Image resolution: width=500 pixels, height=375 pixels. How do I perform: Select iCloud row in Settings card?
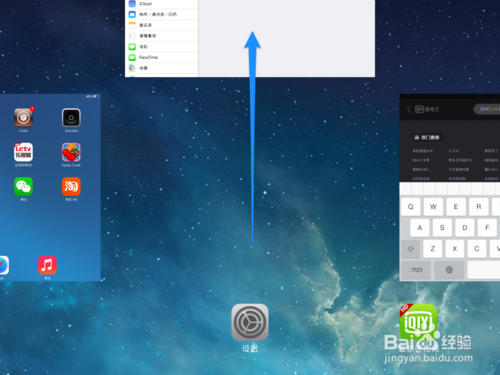162,4
